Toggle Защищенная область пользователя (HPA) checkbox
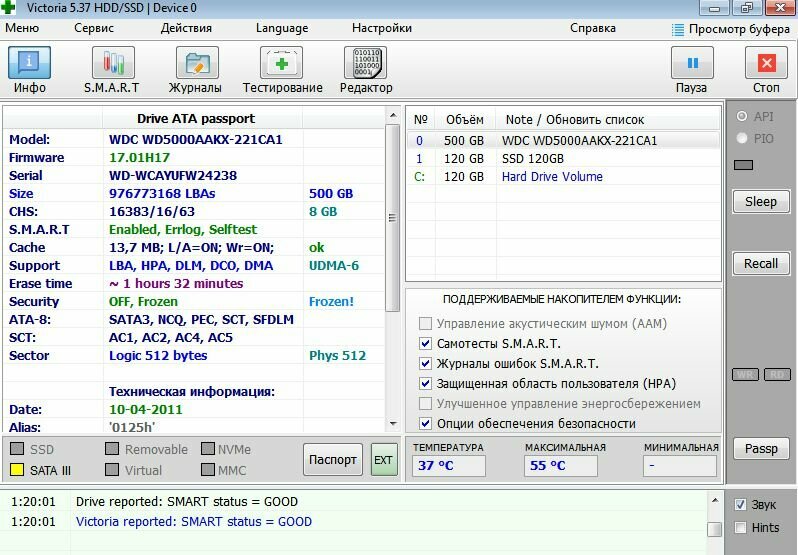 [425, 383]
